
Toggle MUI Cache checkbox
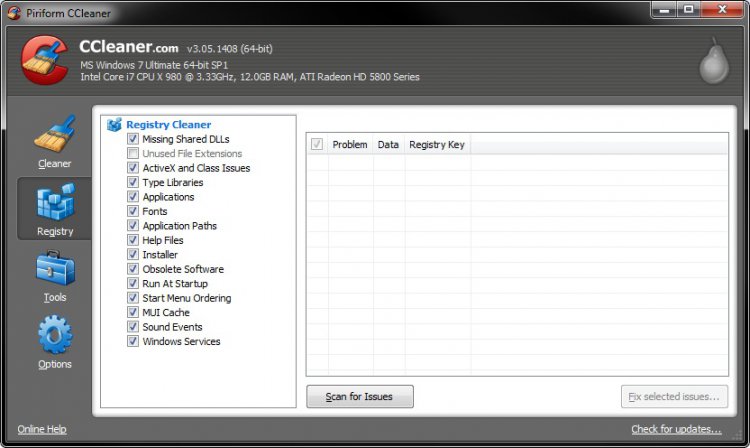(x=133, y=312)
